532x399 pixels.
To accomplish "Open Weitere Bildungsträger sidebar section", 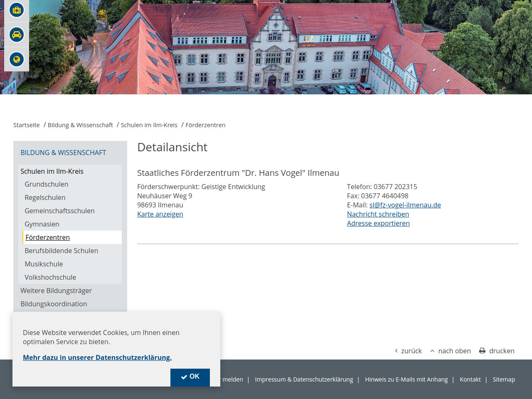I will point(56,291).
